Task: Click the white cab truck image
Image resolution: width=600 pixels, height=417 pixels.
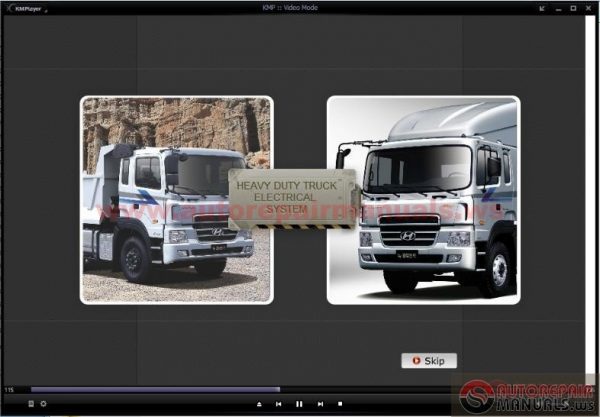Action: pos(424,200)
